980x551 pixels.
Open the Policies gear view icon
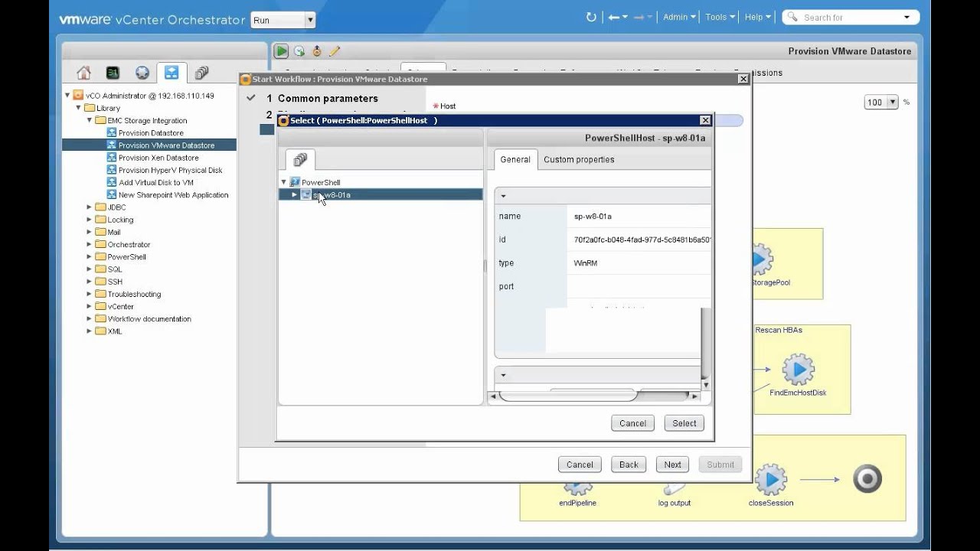pos(142,73)
